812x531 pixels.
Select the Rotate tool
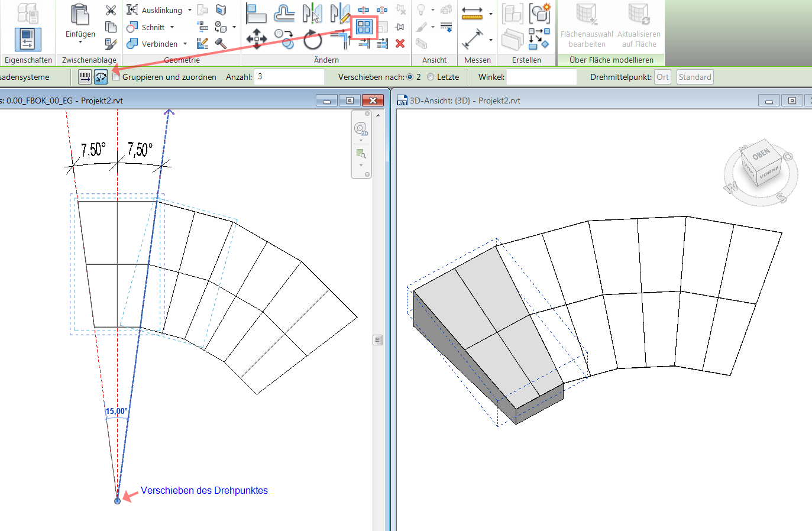313,40
